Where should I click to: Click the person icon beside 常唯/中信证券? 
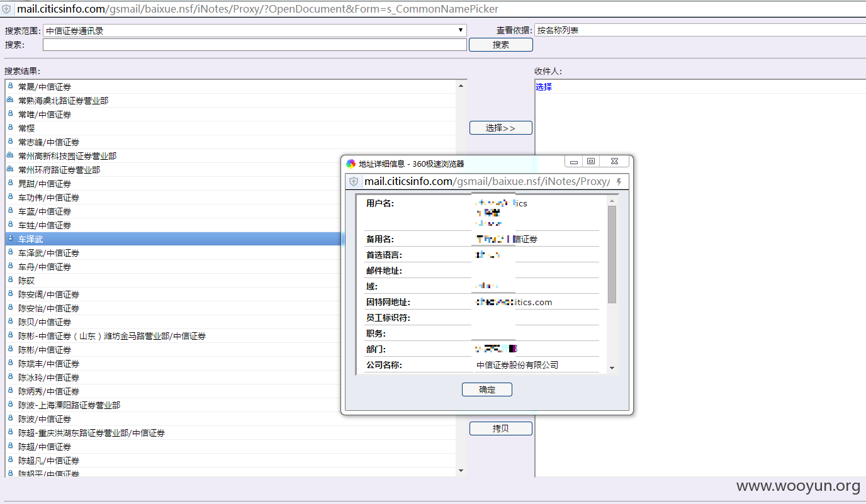point(10,114)
